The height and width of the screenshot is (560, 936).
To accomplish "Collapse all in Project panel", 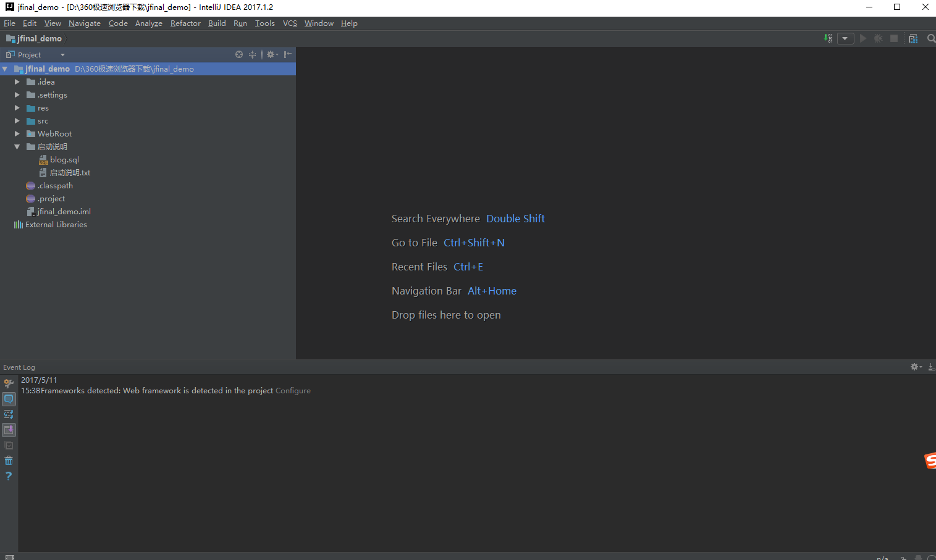I will 252,54.
